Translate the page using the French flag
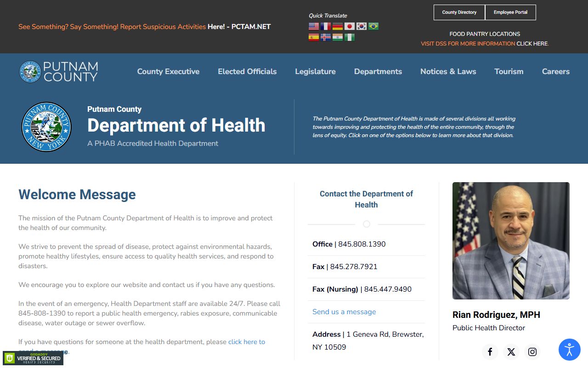This screenshot has height=368, width=588. [x=326, y=26]
